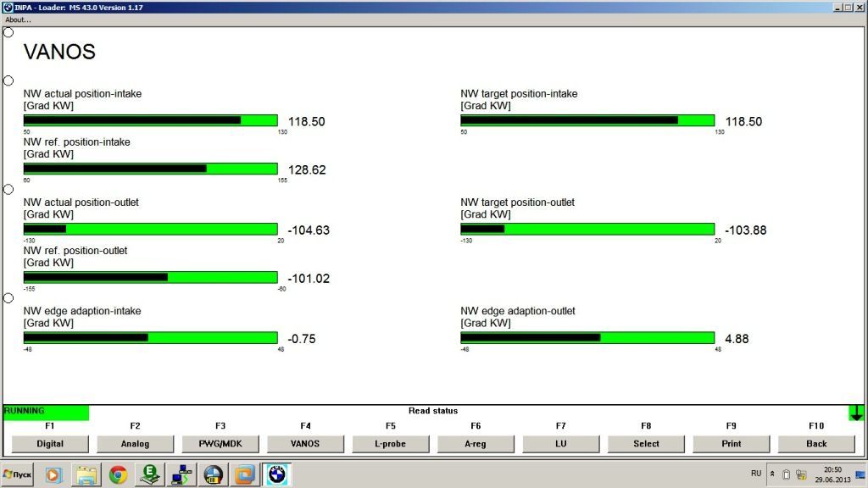Viewport: 868px width, 488px height.
Task: Click the F7 LU button
Action: pyautogui.click(x=561, y=444)
